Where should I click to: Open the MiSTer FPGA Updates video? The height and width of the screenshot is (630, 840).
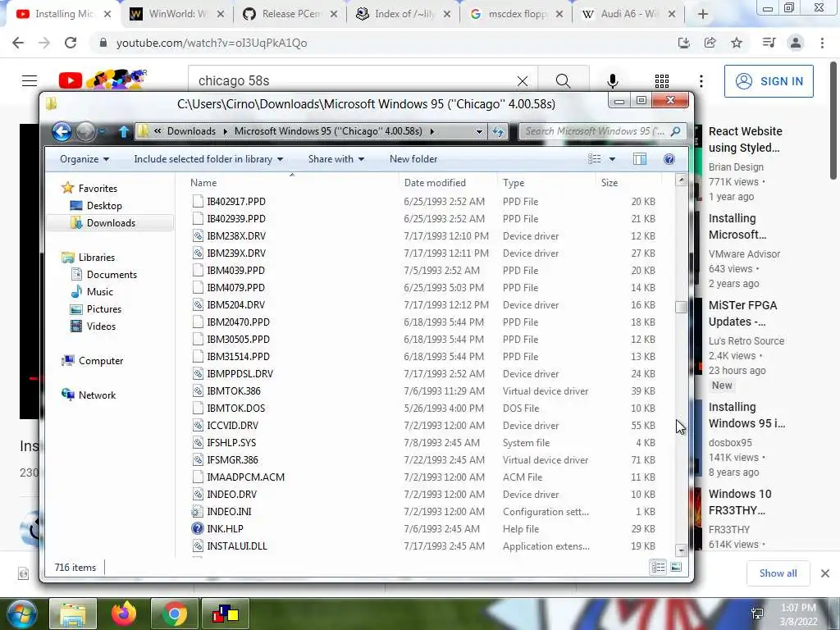[742, 313]
